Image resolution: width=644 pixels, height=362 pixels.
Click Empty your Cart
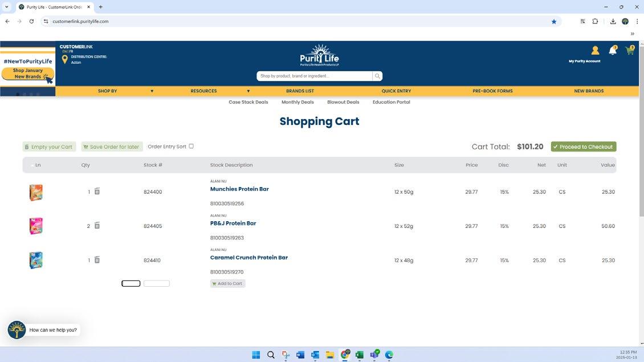49,147
